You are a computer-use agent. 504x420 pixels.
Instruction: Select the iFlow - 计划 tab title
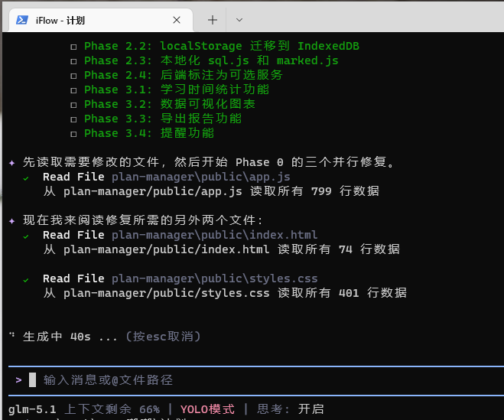tap(60, 21)
